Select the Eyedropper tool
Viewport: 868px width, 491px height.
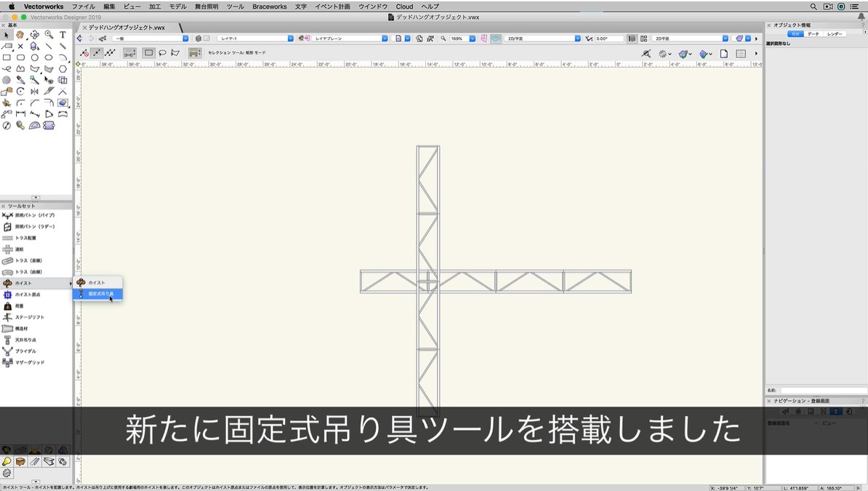(x=20, y=80)
